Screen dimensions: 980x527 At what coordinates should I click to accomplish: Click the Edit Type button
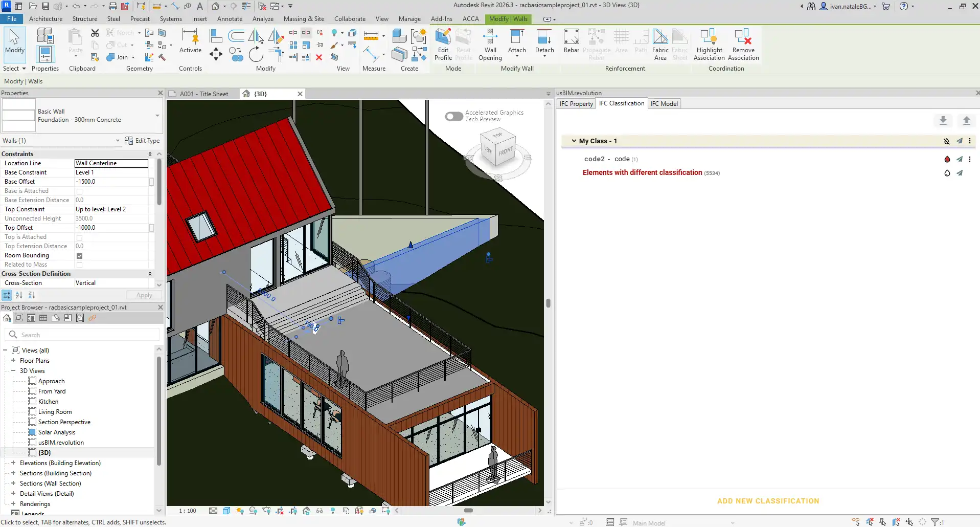143,141
